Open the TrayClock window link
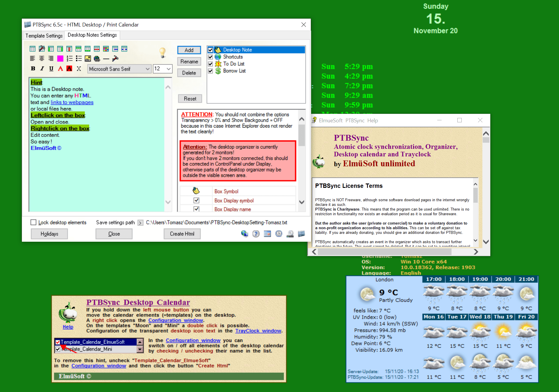The image size is (559, 392). pyautogui.click(x=258, y=331)
